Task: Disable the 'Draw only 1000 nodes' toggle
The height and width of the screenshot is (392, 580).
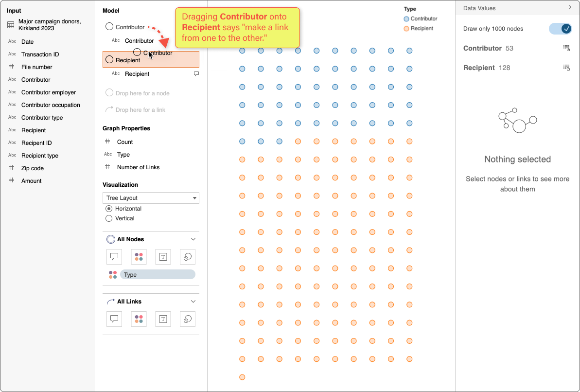Action: pyautogui.click(x=560, y=29)
